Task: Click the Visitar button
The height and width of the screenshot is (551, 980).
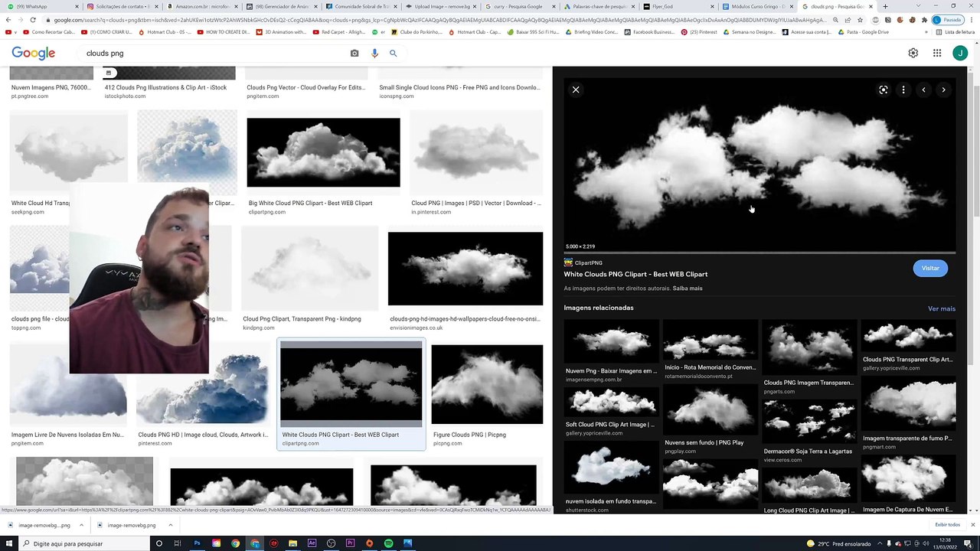Action: tap(930, 268)
